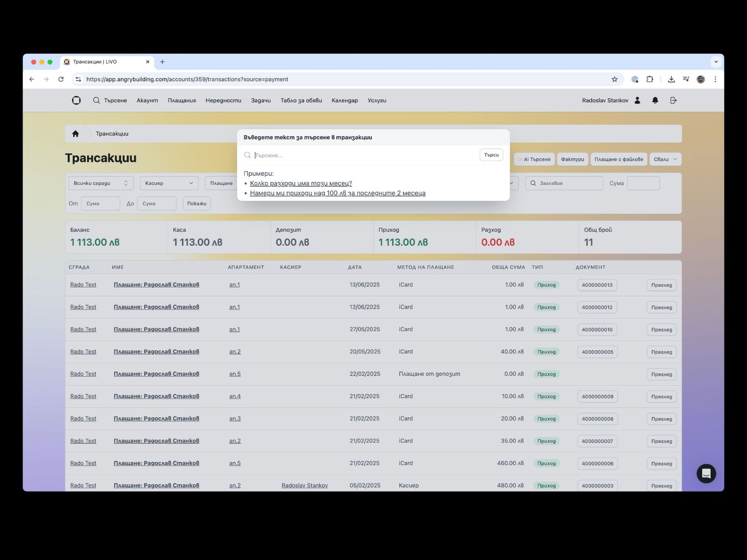Click the browser back arrow
This screenshot has height=560, width=747.
(32, 79)
